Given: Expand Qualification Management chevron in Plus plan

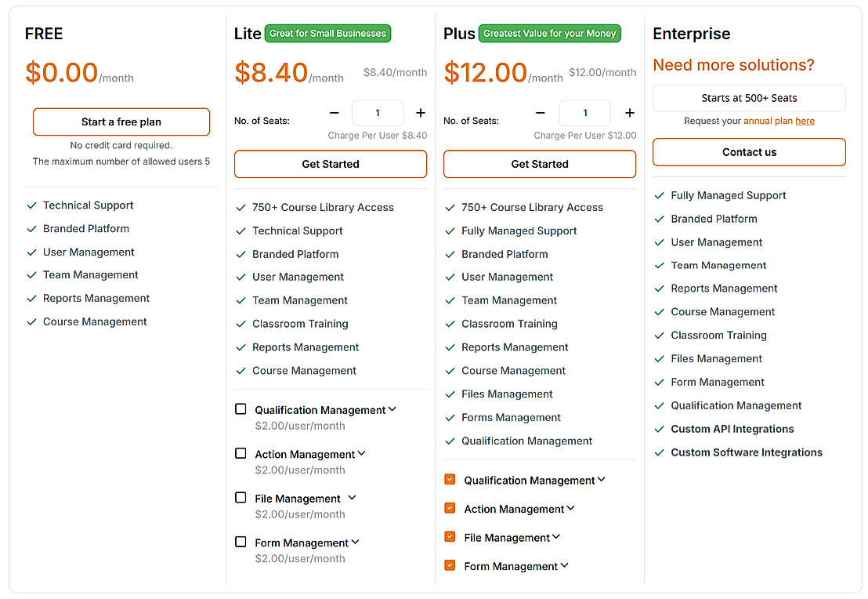Looking at the screenshot, I should click(x=602, y=480).
